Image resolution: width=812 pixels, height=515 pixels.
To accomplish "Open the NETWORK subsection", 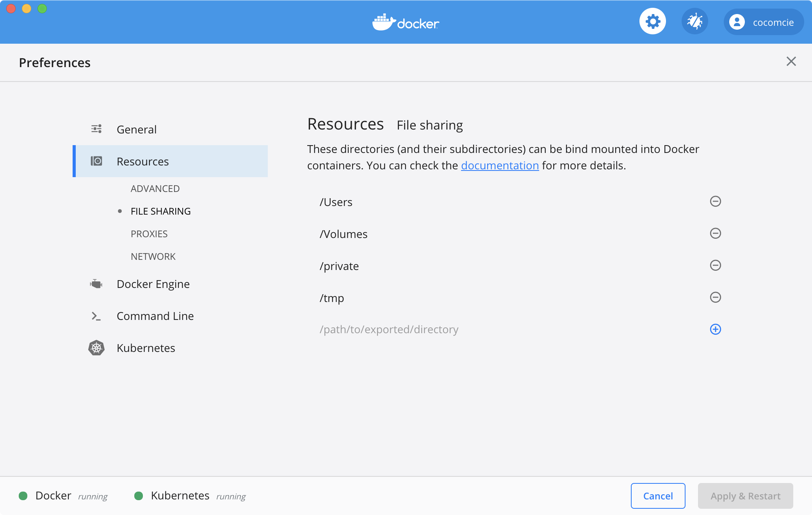I will tap(153, 257).
